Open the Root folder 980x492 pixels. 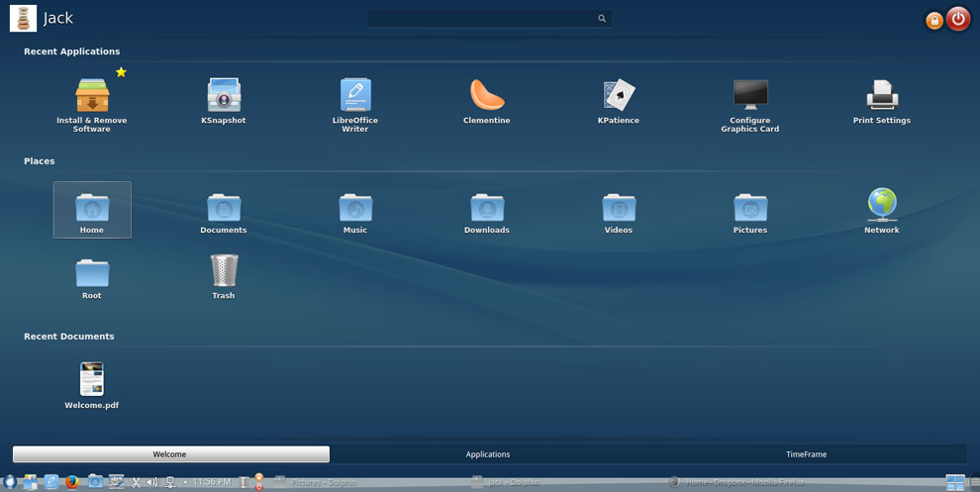coord(92,279)
